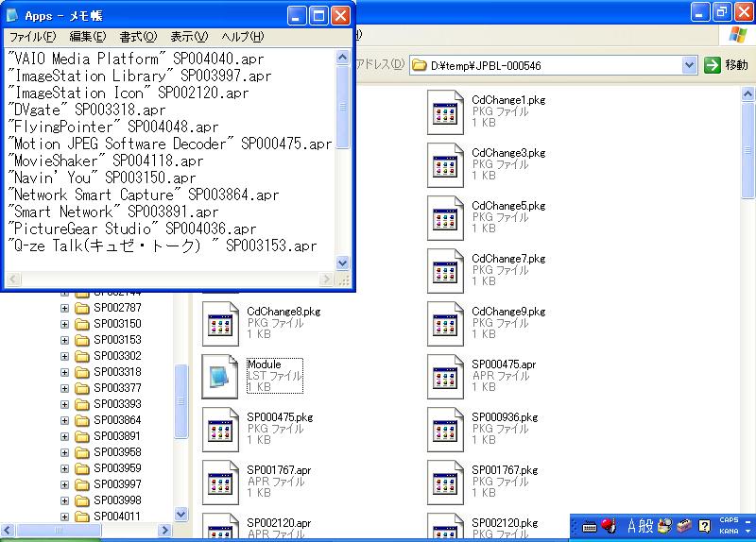Open the IME toolbox icon
Screen dimensions: 756x542
(x=684, y=526)
